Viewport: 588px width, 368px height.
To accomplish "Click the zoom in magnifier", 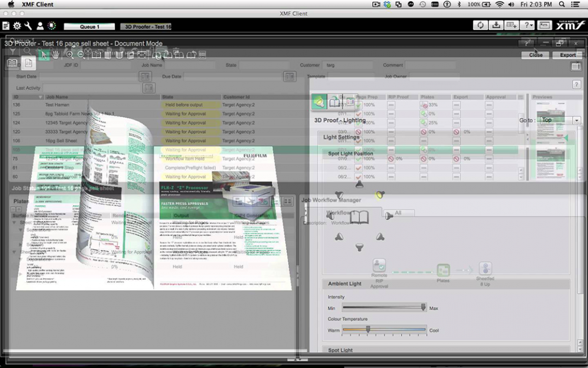I will 70,55.
